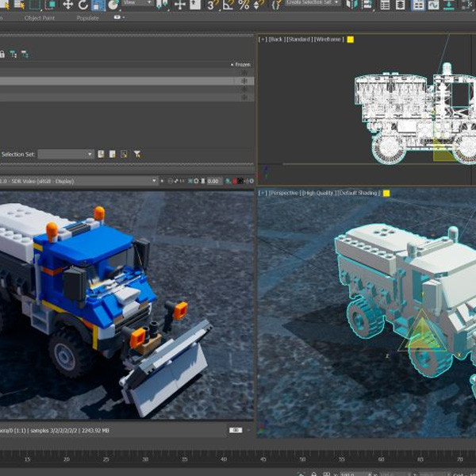Image resolution: width=476 pixels, height=476 pixels.
Task: Click the [+] menu of Back viewport
Action: click(x=263, y=40)
